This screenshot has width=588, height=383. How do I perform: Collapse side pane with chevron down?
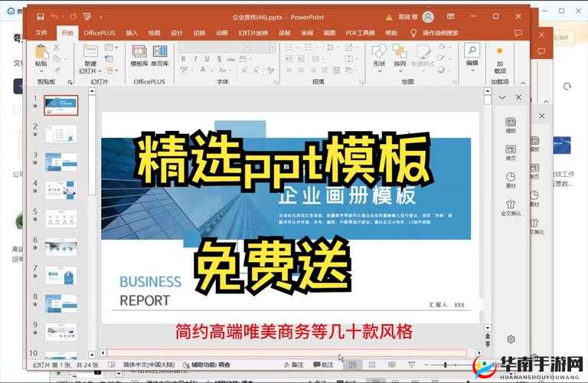click(502, 97)
